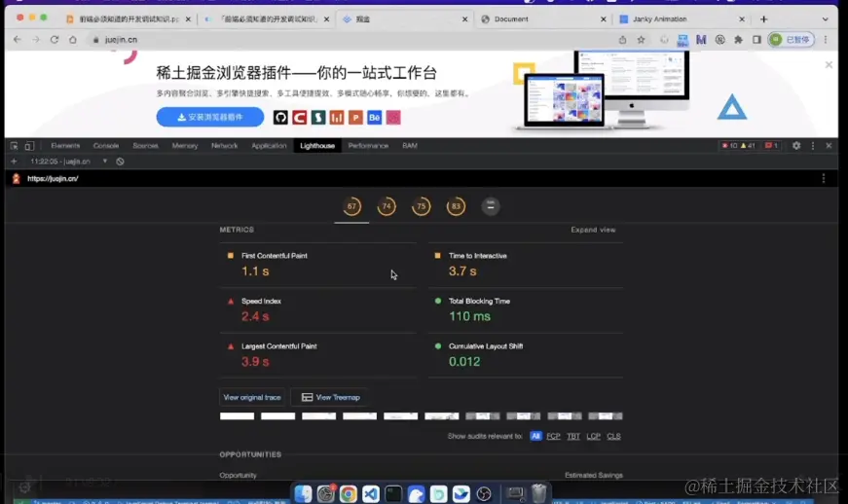The width and height of the screenshot is (848, 504).
Task: Start a new Lighthouse report with plus icon
Action: 14,162
